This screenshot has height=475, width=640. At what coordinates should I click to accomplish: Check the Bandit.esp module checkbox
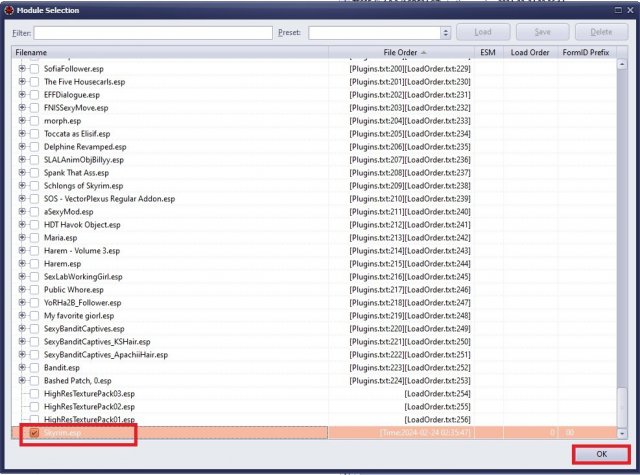[35, 368]
